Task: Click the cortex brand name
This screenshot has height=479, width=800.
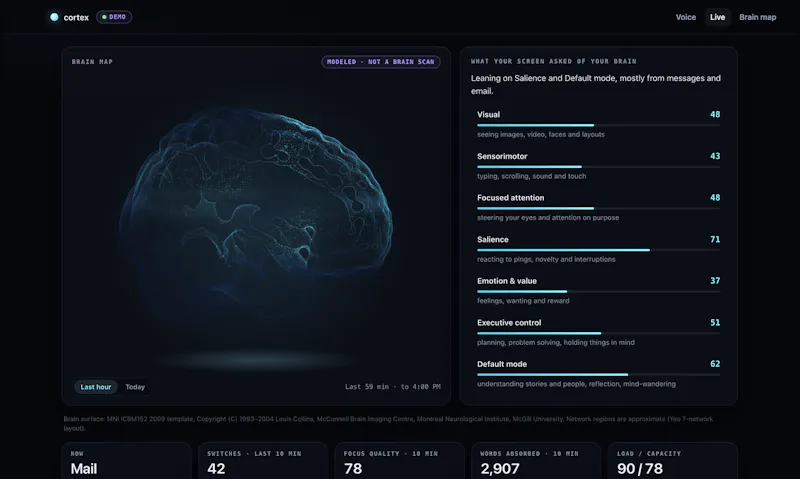Action: coord(76,17)
